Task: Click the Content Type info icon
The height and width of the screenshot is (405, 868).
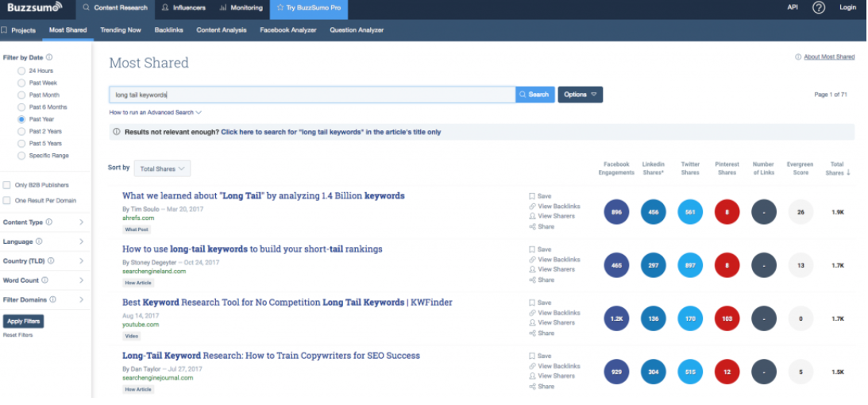Action: (48, 222)
